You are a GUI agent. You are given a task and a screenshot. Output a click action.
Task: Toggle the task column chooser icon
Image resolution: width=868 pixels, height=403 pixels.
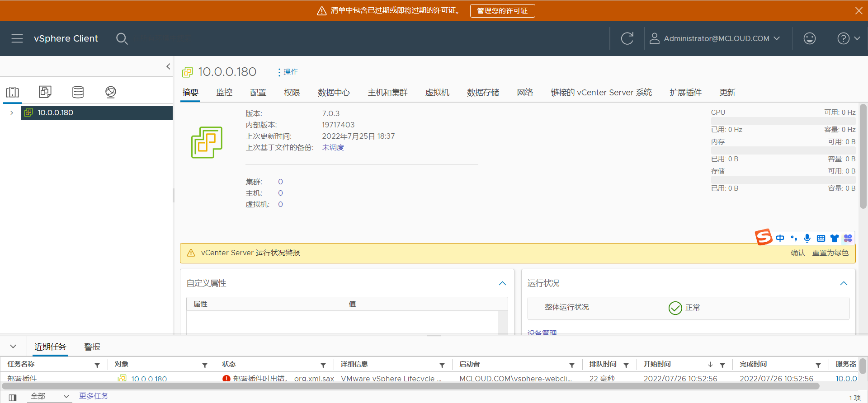point(13,398)
